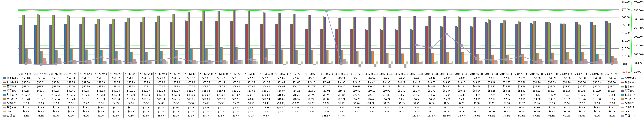
Task: Select the 2021/03/31 date column header
Action: (x=612, y=74)
